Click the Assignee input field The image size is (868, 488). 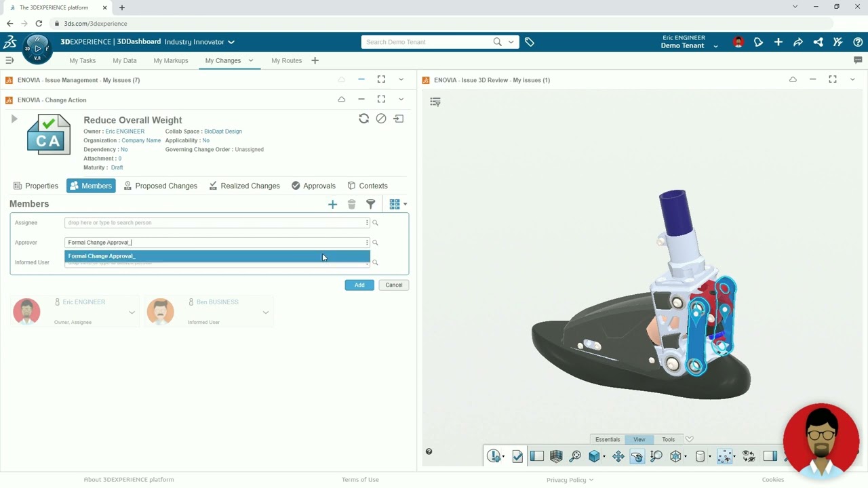pos(217,222)
